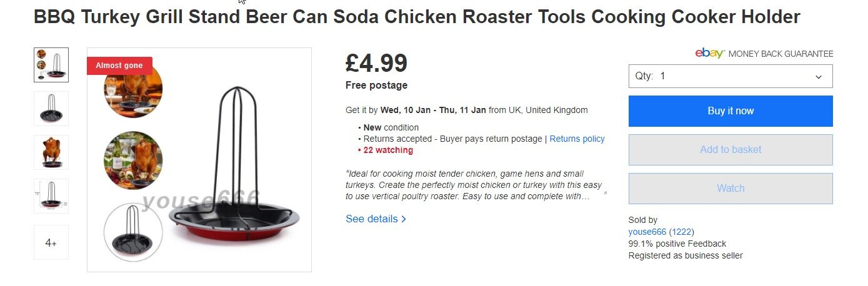Viewport: 868px width, 286px height.
Task: Click the top circular chicken inset photo
Action: (x=133, y=92)
